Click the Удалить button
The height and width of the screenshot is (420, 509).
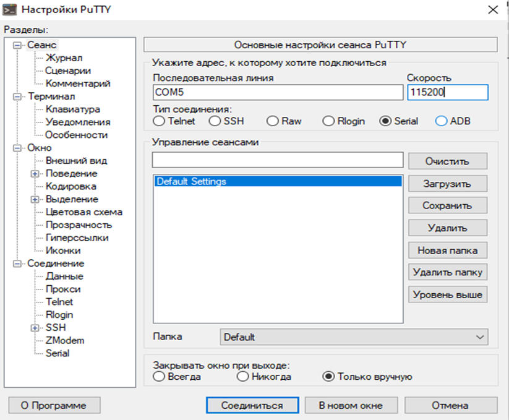pos(448,228)
